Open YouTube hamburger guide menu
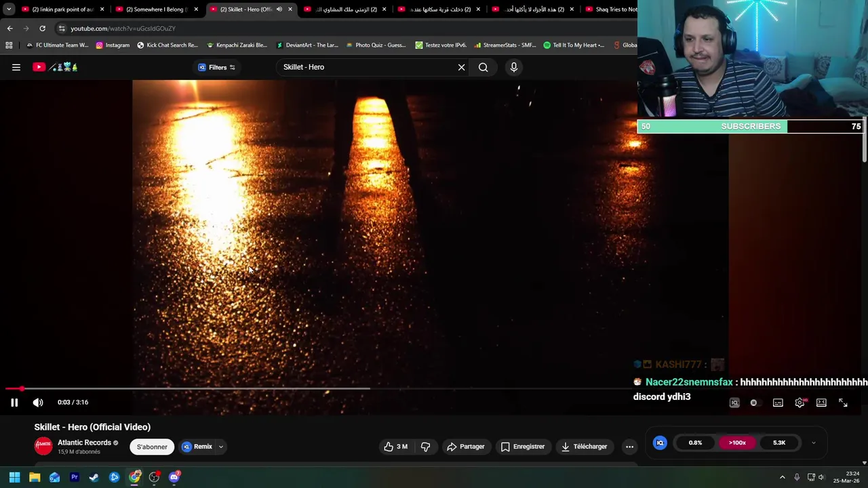This screenshot has height=488, width=868. pos(16,67)
